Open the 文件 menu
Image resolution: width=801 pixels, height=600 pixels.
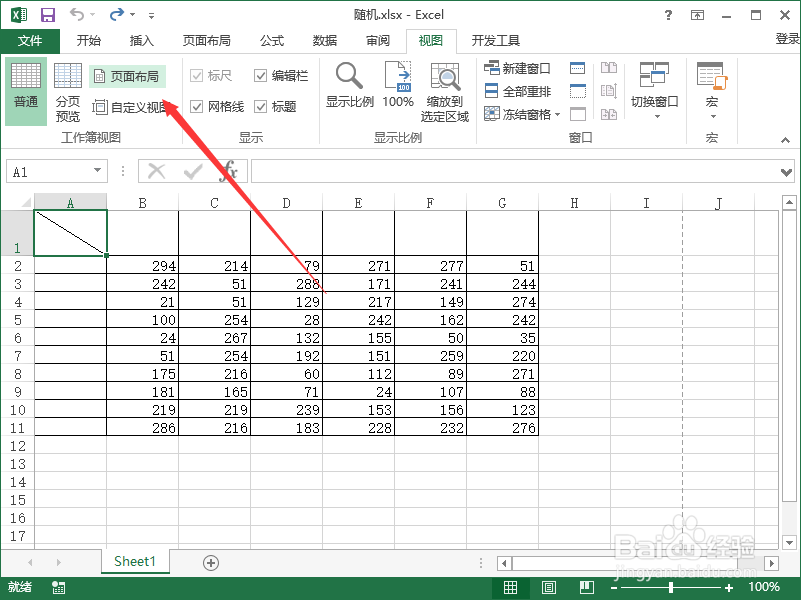coord(30,41)
